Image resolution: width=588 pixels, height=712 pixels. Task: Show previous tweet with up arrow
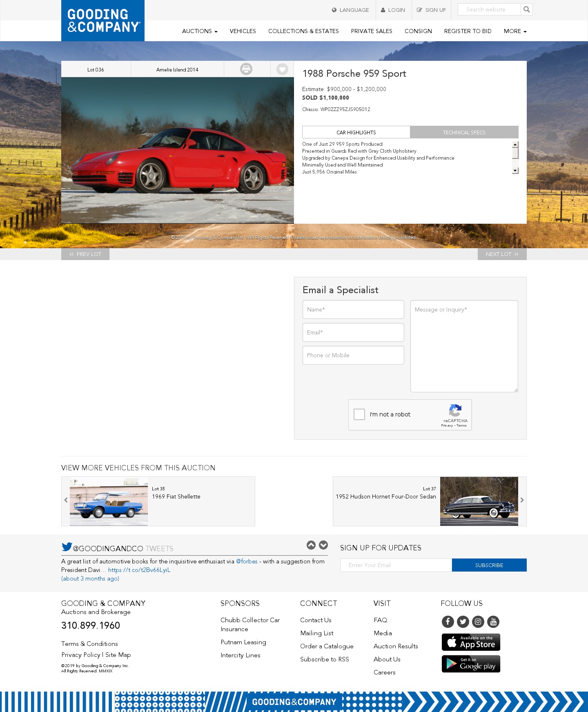[311, 545]
